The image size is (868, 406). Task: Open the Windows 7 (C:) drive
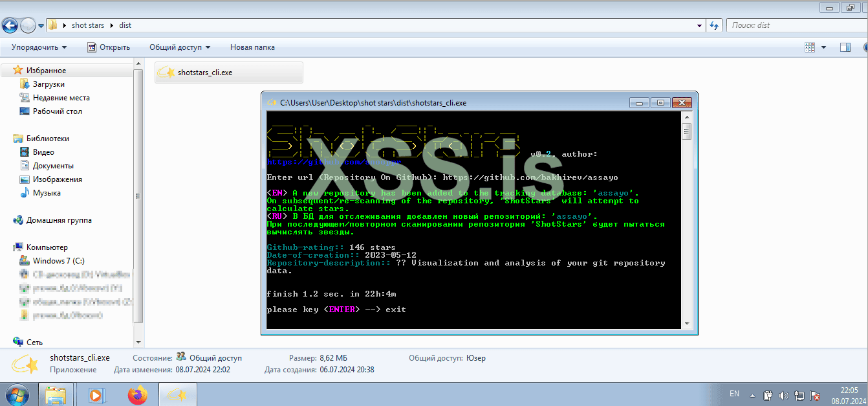58,261
